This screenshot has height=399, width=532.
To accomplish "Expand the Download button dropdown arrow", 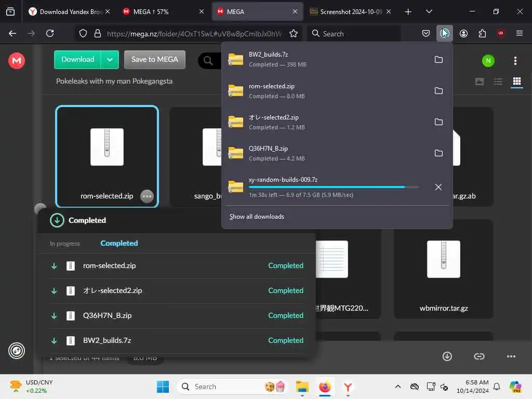I will [x=110, y=60].
